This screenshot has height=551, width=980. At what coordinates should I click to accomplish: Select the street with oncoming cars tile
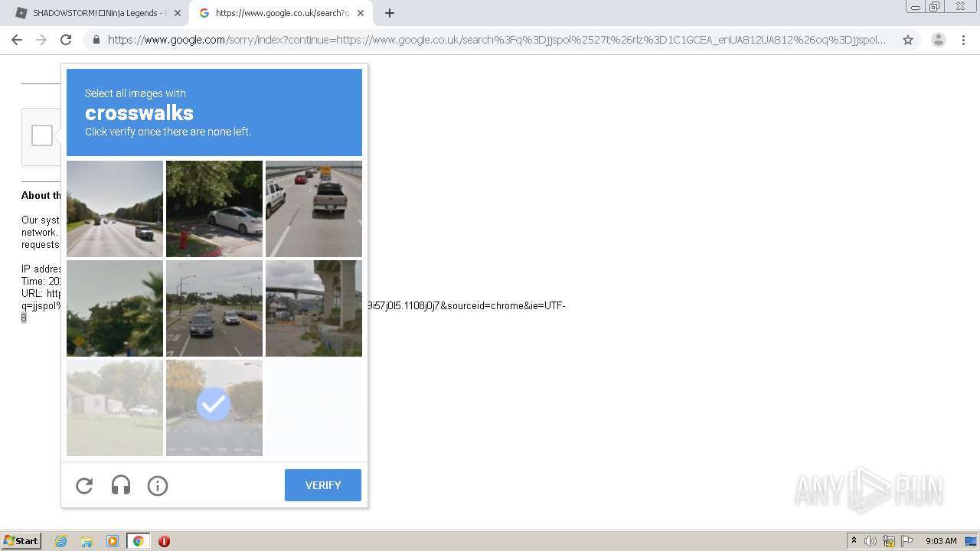[x=214, y=308]
